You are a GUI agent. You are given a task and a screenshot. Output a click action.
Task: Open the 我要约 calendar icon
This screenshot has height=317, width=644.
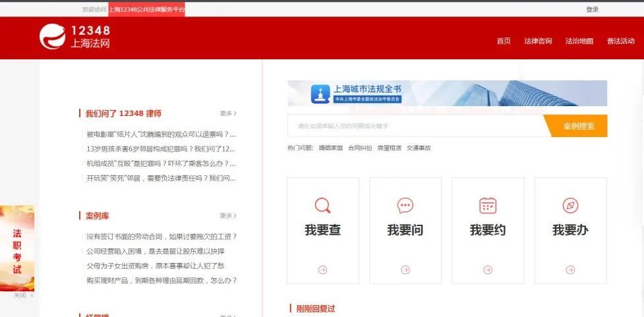coord(488,206)
